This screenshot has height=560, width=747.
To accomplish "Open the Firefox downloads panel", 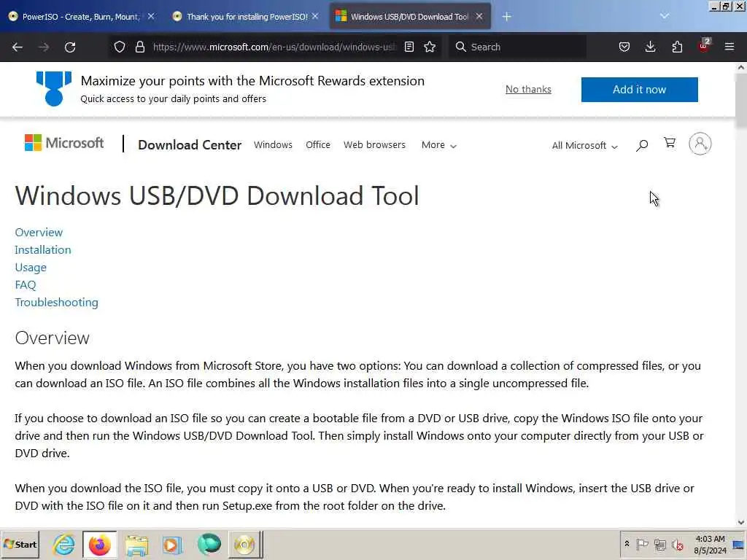I will [650, 47].
